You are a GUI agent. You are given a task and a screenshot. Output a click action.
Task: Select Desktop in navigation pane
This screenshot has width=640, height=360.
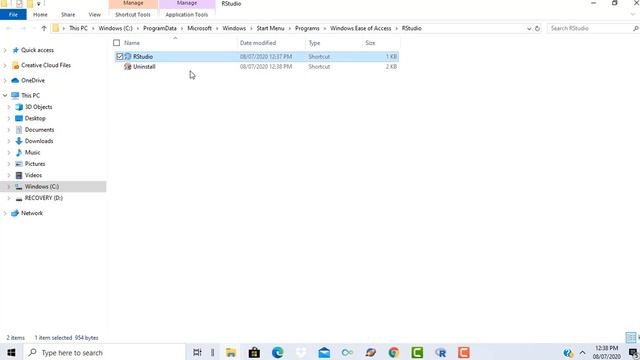pyautogui.click(x=35, y=118)
